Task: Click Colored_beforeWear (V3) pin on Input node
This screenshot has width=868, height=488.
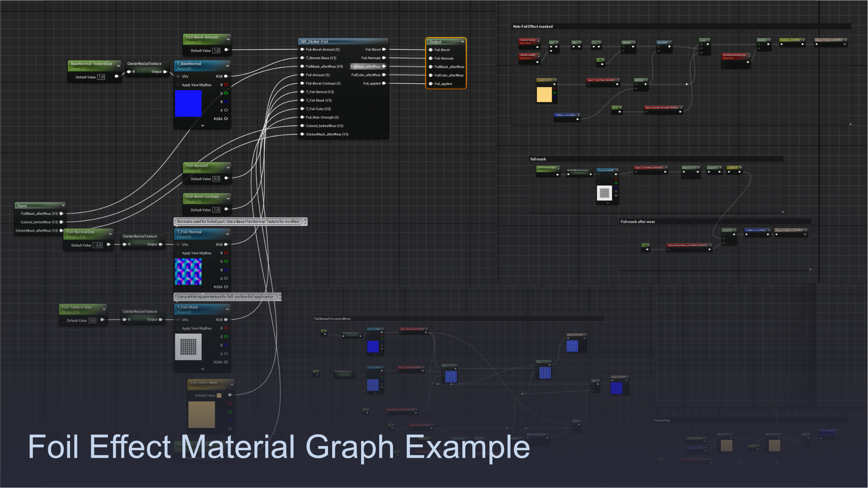Action: (x=61, y=222)
